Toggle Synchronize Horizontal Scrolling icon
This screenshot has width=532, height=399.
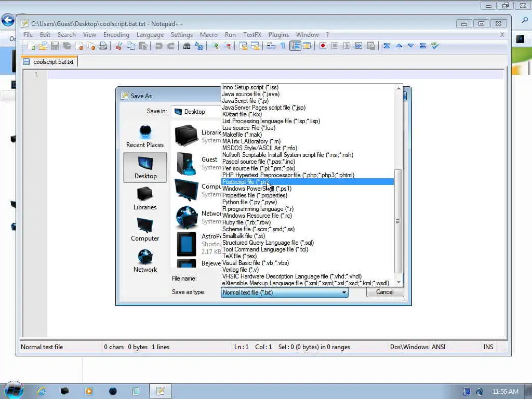[255, 46]
